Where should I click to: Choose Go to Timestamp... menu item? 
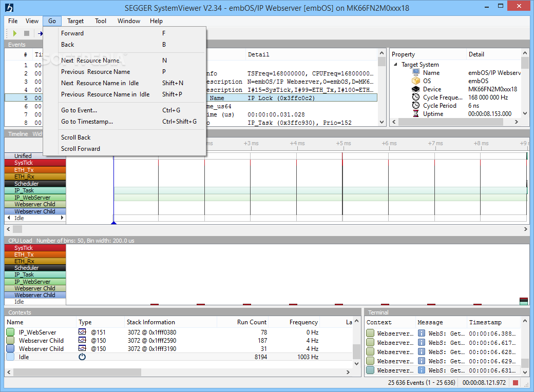click(125, 122)
